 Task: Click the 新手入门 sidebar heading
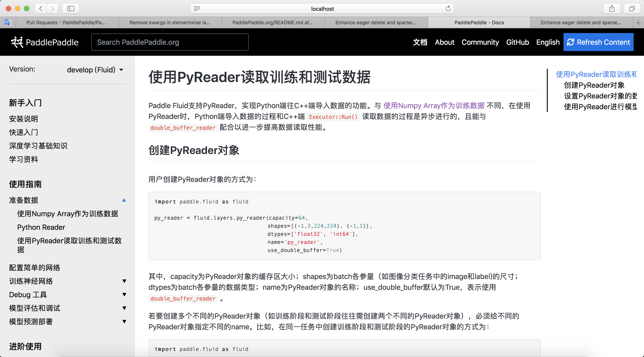25,103
